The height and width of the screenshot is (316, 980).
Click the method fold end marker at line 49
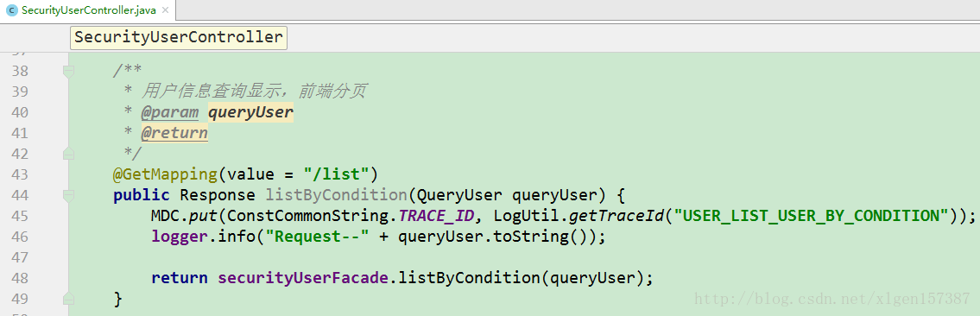[69, 299]
